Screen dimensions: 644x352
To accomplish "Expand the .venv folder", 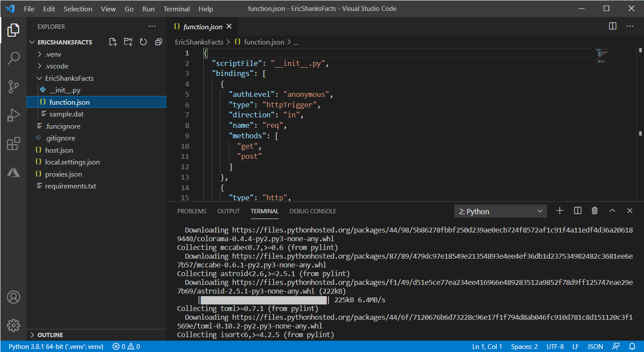I will (x=53, y=55).
